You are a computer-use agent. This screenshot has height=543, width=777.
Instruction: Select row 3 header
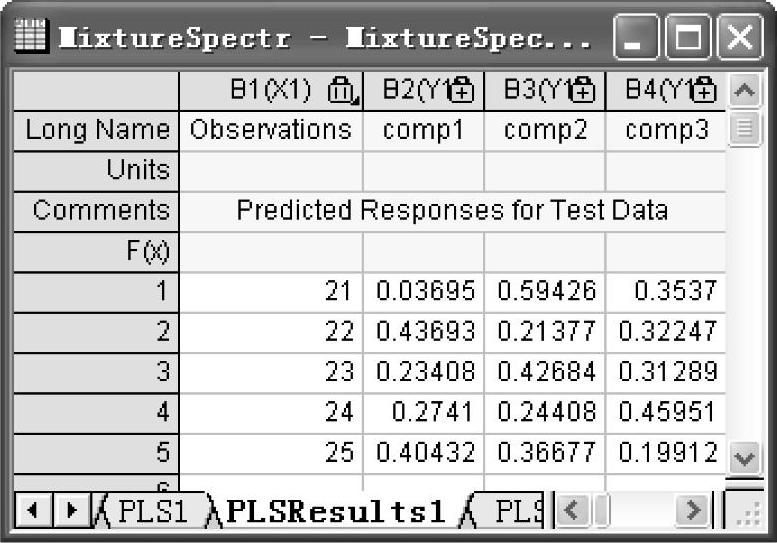[96, 371]
